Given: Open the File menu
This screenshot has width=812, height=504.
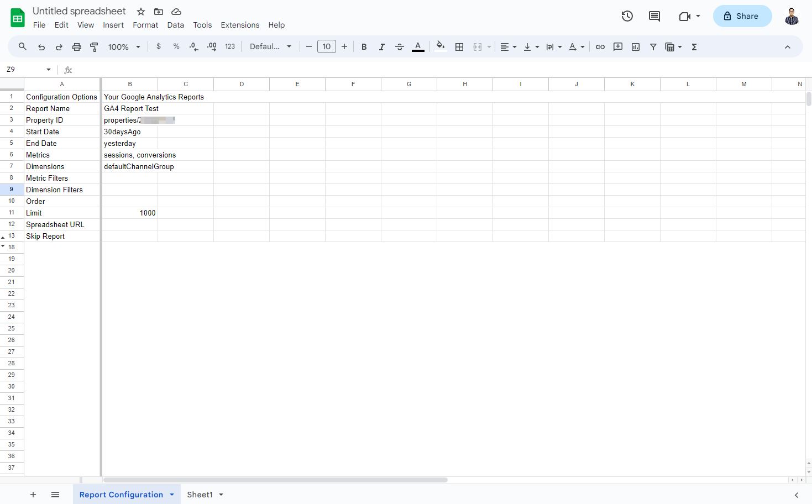Looking at the screenshot, I should pyautogui.click(x=39, y=25).
